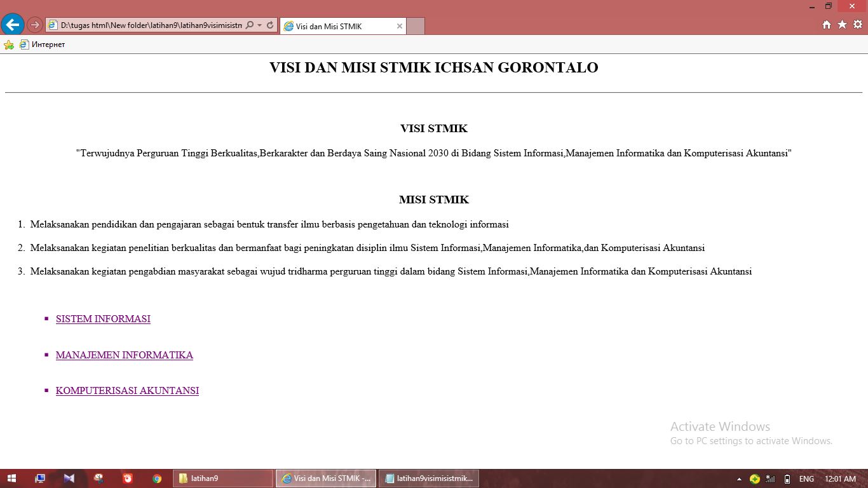Close the 'Visi dan Misi STMIK' tab

tap(400, 26)
